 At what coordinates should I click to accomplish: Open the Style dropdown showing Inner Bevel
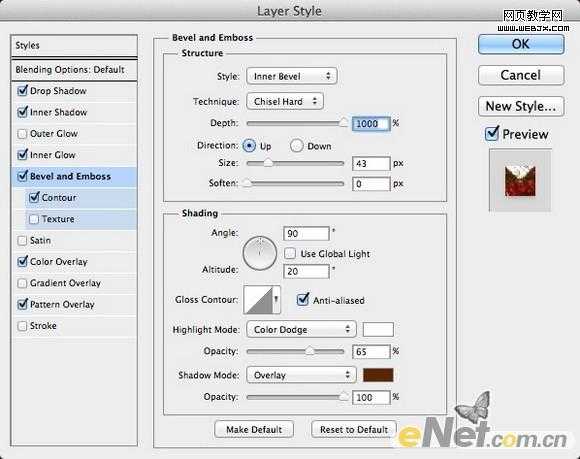[x=292, y=76]
